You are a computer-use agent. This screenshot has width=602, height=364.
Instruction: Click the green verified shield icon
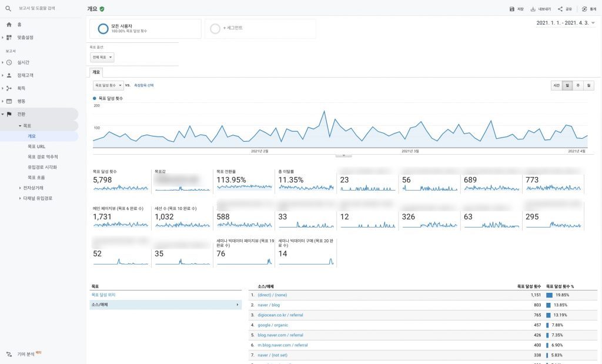coord(102,9)
